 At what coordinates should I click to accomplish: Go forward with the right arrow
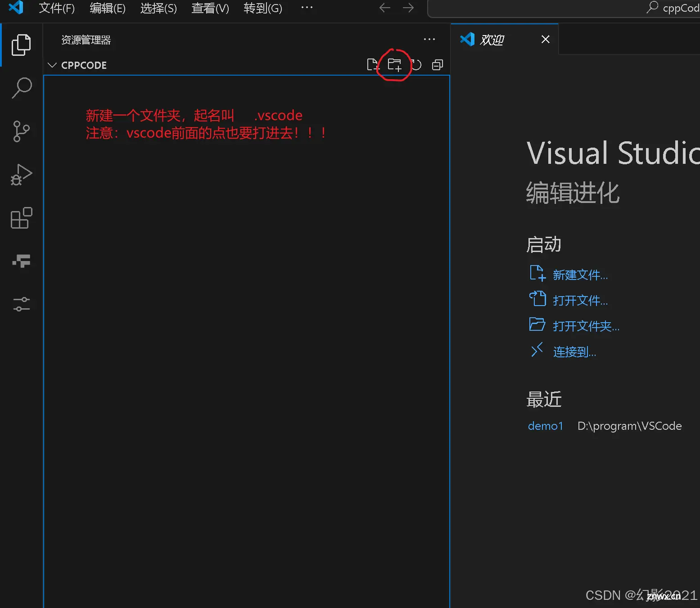tap(408, 8)
